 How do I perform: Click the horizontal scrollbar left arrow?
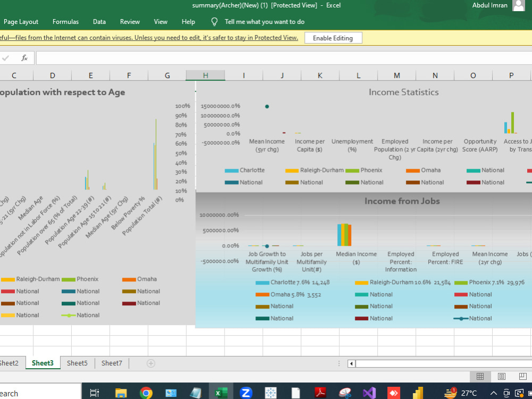pyautogui.click(x=351, y=363)
